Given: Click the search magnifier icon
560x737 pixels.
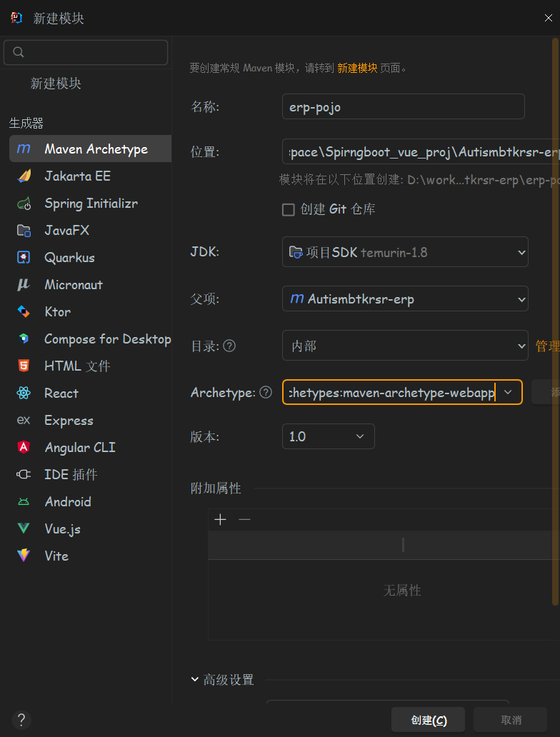Looking at the screenshot, I should [19, 52].
